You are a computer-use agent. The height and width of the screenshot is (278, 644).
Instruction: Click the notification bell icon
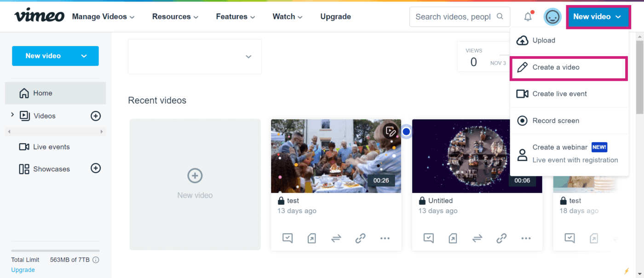[528, 17]
